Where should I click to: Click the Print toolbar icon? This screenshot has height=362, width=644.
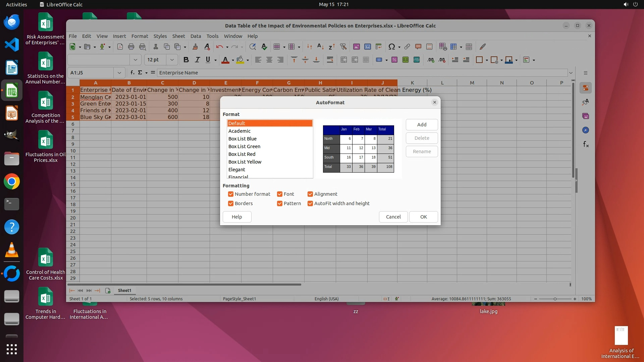coord(131,47)
